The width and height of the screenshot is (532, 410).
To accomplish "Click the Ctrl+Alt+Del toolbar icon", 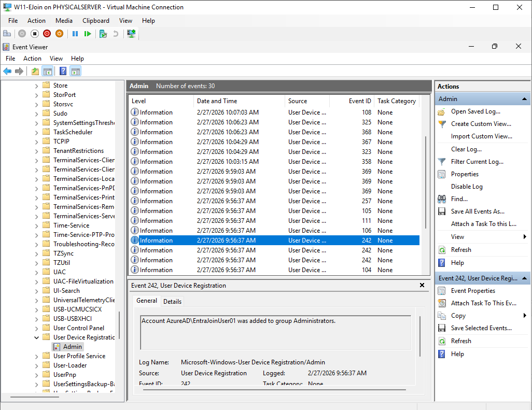I will coord(7,34).
